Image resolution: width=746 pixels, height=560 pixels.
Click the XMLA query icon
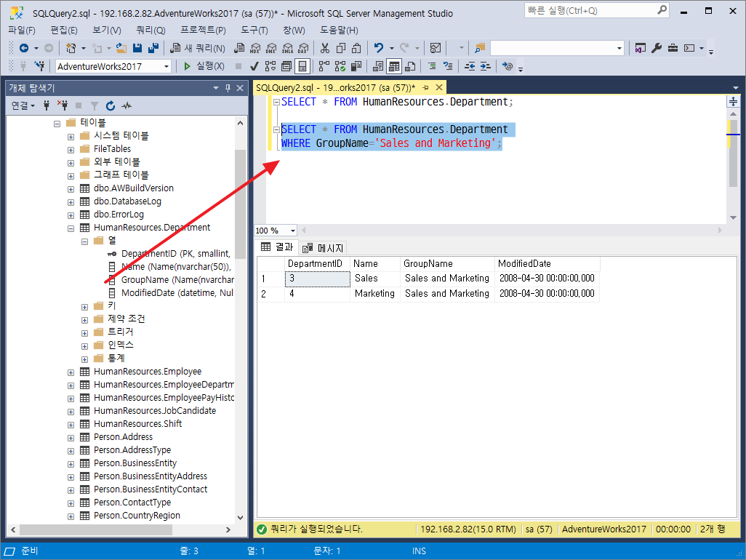[x=287, y=48]
